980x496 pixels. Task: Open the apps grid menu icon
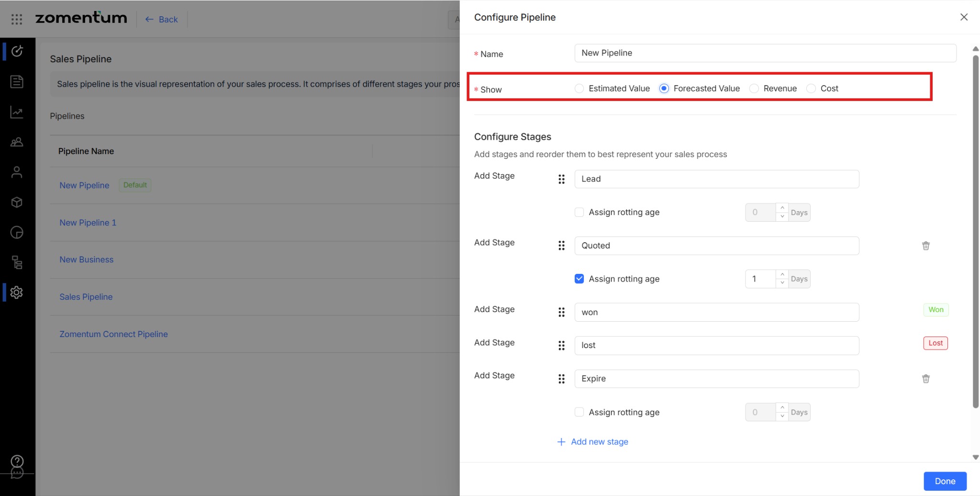point(17,19)
